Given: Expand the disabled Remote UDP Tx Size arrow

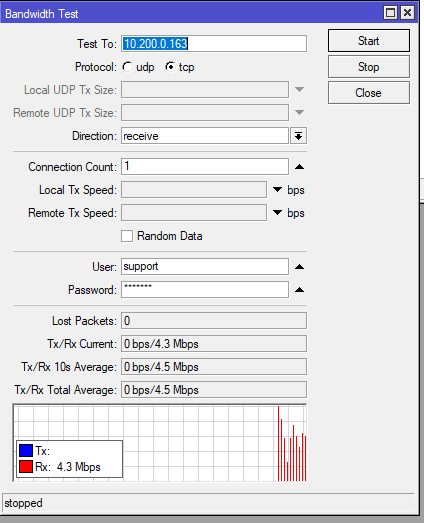Looking at the screenshot, I should tap(299, 112).
